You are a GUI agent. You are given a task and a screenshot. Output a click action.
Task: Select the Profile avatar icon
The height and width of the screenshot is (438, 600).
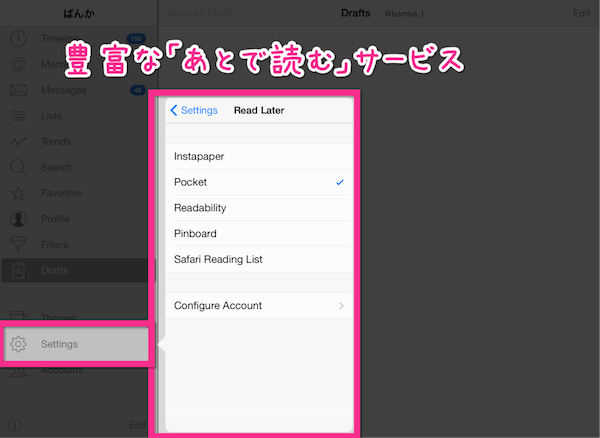pos(18,219)
